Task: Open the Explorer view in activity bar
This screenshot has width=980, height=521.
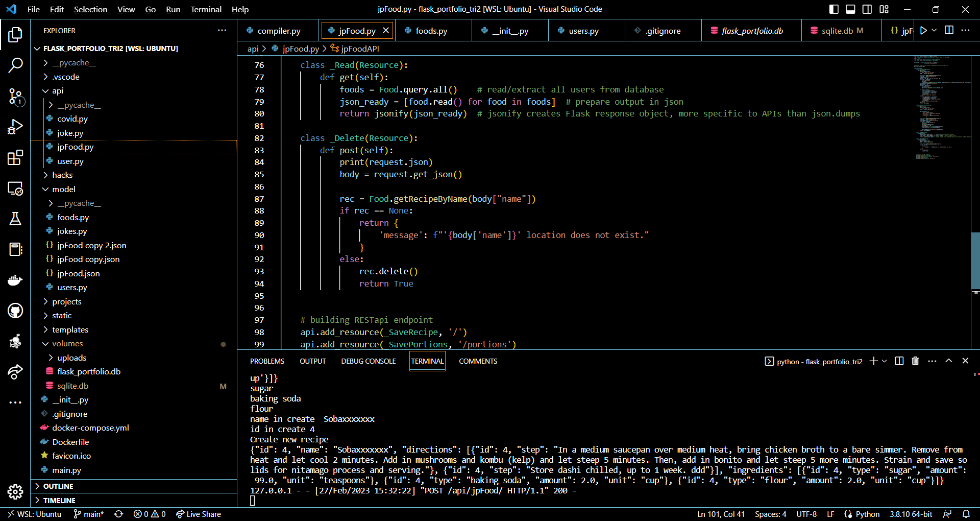Action: coord(15,35)
